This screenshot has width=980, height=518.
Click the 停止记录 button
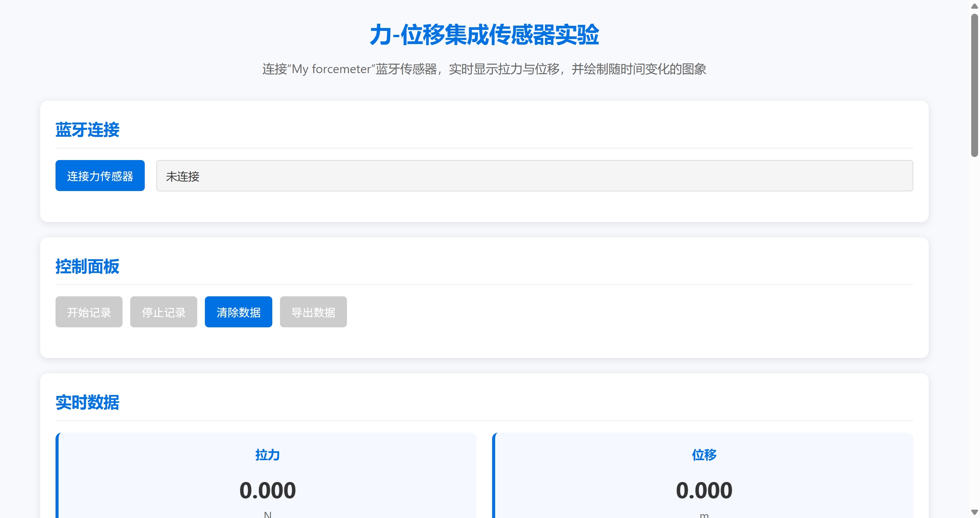tap(164, 312)
